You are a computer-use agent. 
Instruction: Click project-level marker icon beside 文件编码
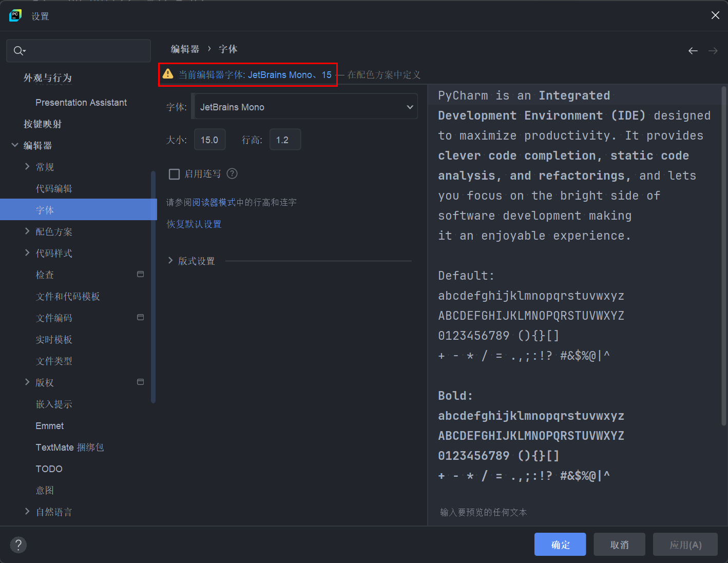[140, 317]
